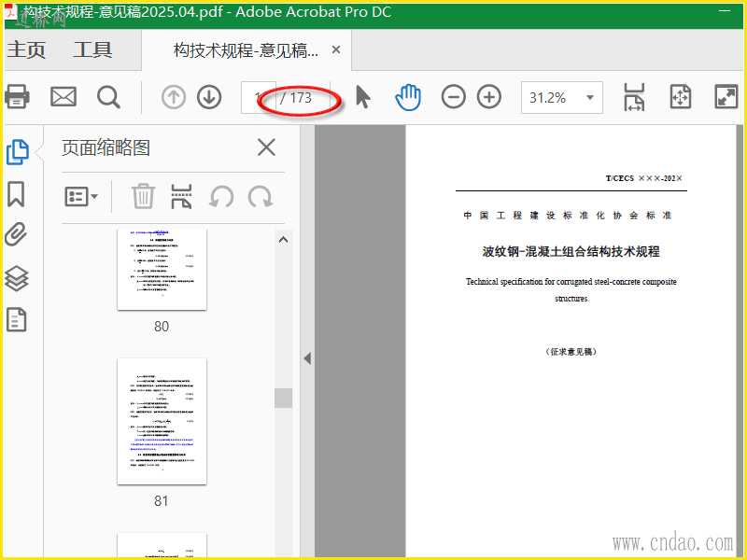Click the title 波纹钢-混凝土组合结构技术规程
This screenshot has height=560, width=747.
pos(571,251)
